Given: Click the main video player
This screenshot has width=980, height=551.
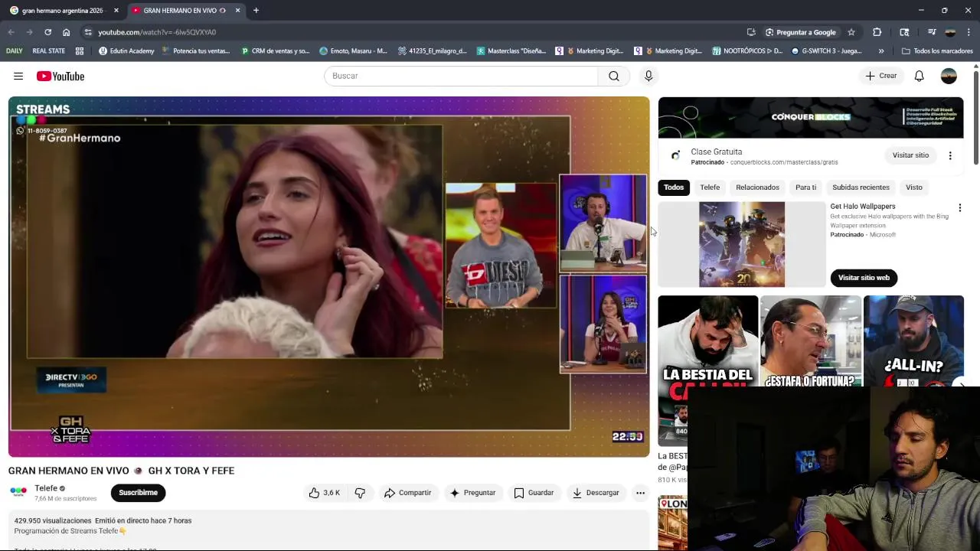Looking at the screenshot, I should 329,277.
